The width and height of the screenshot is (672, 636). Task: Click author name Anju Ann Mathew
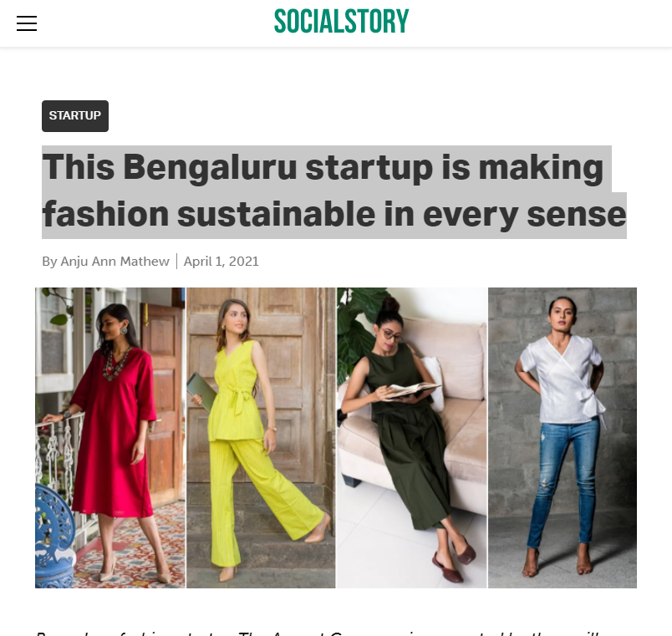(115, 261)
